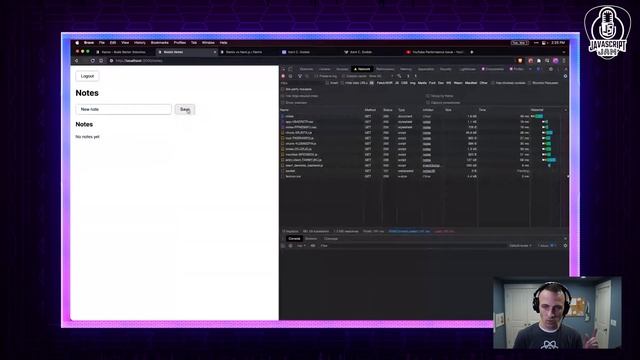640x360 pixels.
Task: Enable the Preserve log checkbox
Action: [316, 76]
